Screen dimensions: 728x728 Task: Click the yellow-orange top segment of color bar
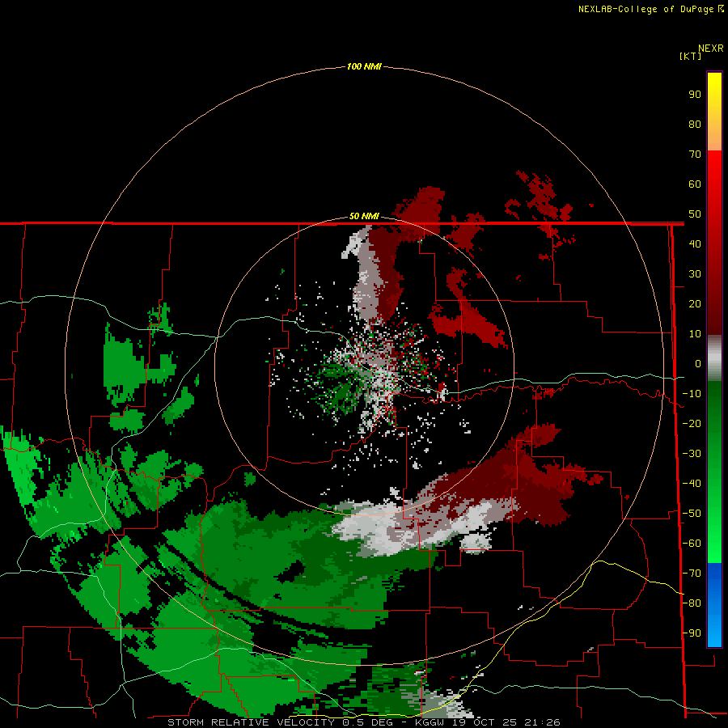714,112
